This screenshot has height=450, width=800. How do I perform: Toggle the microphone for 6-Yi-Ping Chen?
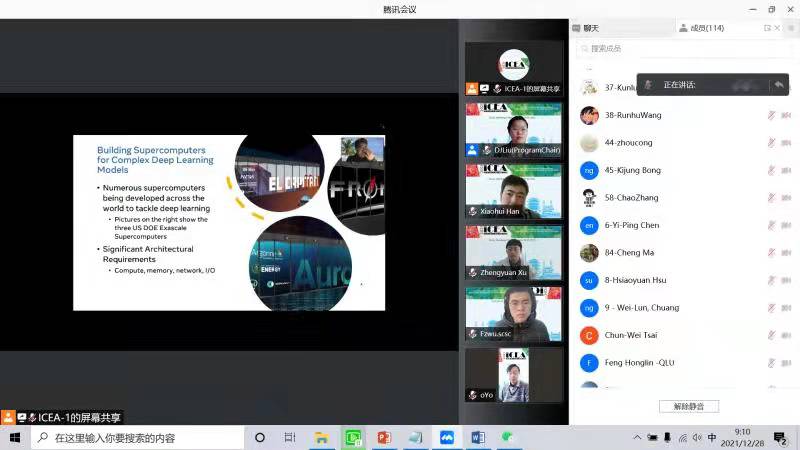(771, 225)
